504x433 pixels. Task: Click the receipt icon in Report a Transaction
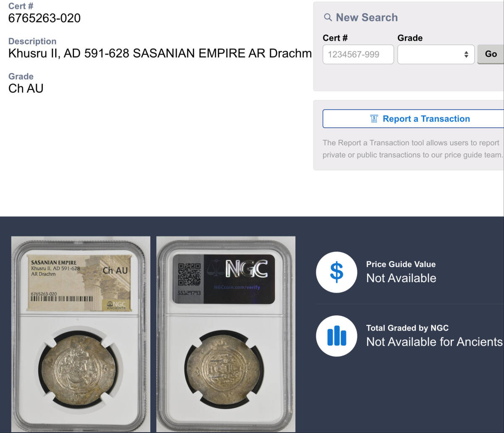[x=374, y=119]
